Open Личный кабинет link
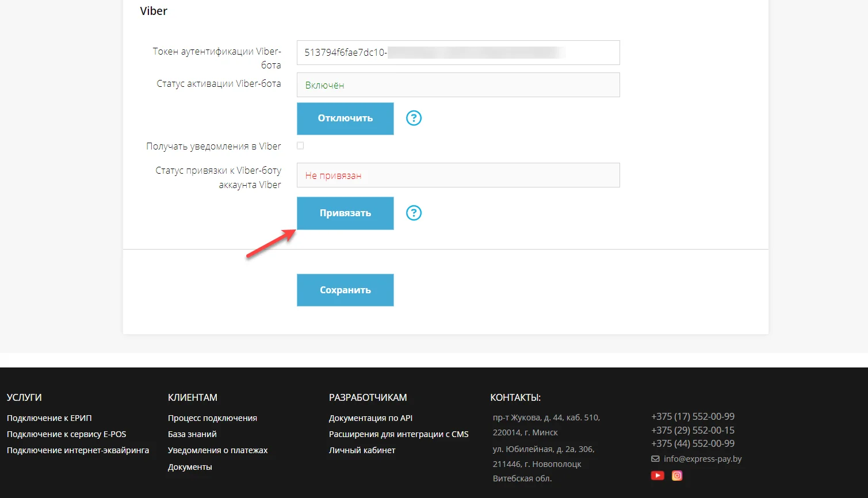868x498 pixels. click(362, 450)
